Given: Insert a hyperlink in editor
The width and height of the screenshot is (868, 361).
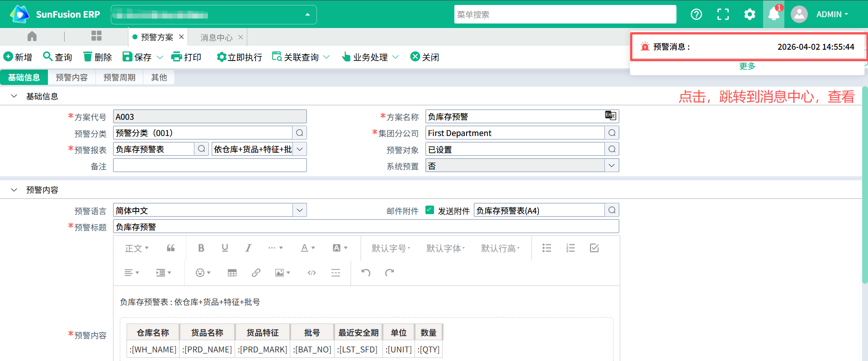Looking at the screenshot, I should pyautogui.click(x=256, y=273).
